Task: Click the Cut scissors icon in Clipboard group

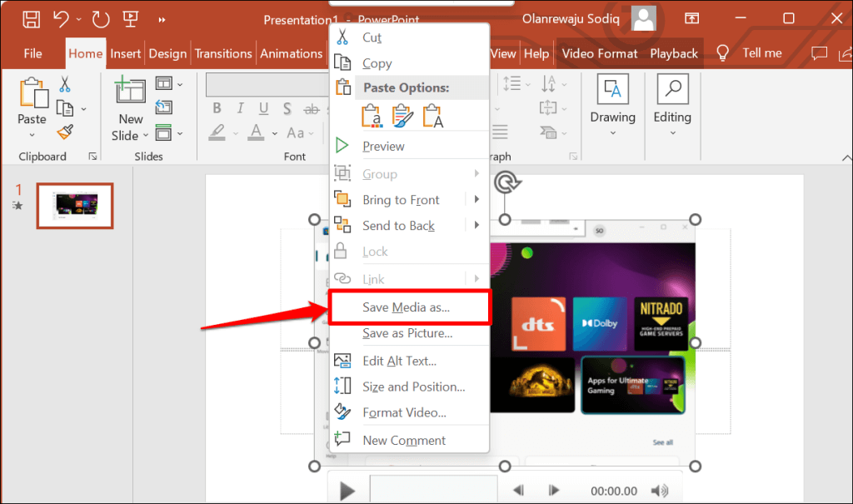Action: (x=64, y=83)
